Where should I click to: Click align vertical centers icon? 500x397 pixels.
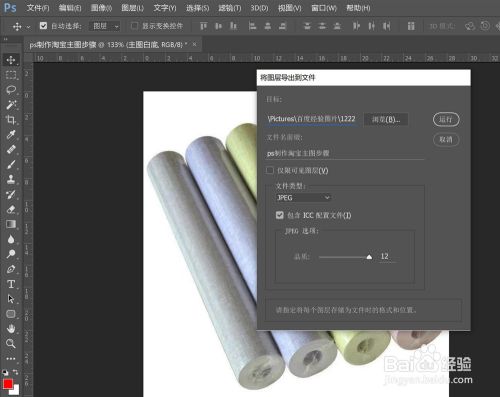pos(218,26)
